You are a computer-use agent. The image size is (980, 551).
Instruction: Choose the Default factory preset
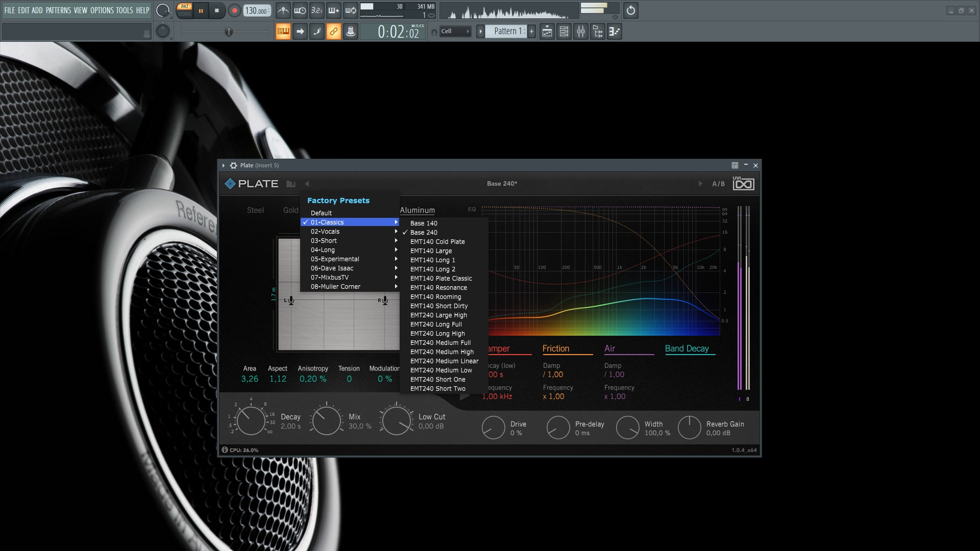[350, 213]
